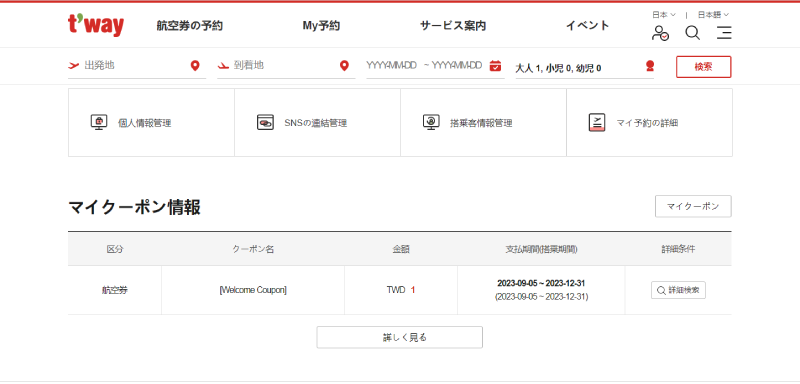Click the passenger person icon
This screenshot has width=800, height=384.
(649, 66)
